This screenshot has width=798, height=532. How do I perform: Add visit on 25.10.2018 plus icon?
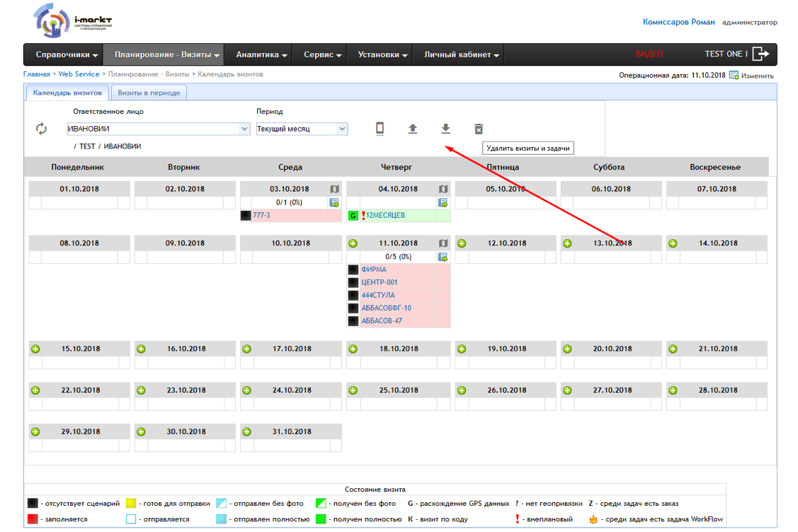(353, 390)
